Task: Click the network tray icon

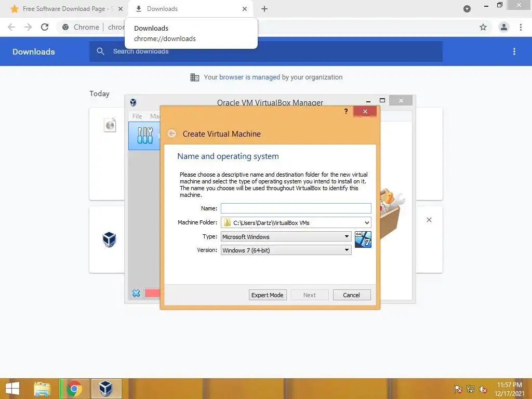Action: coord(470,389)
